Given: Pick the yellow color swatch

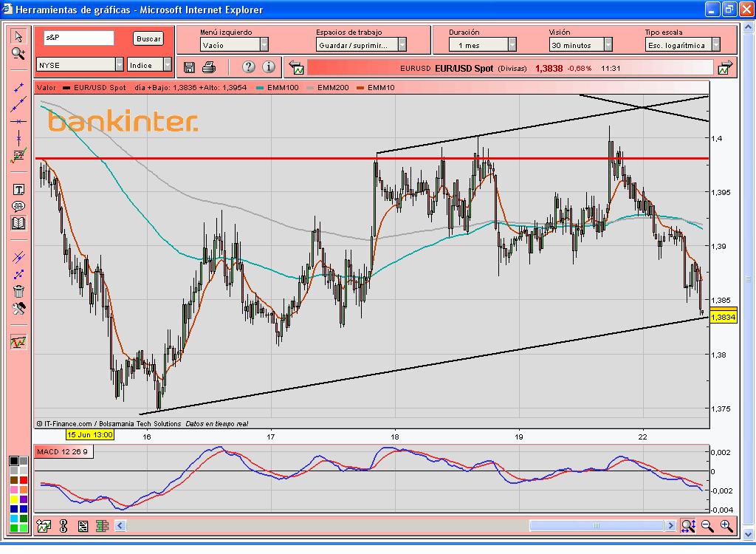Looking at the screenshot, I should [x=14, y=499].
